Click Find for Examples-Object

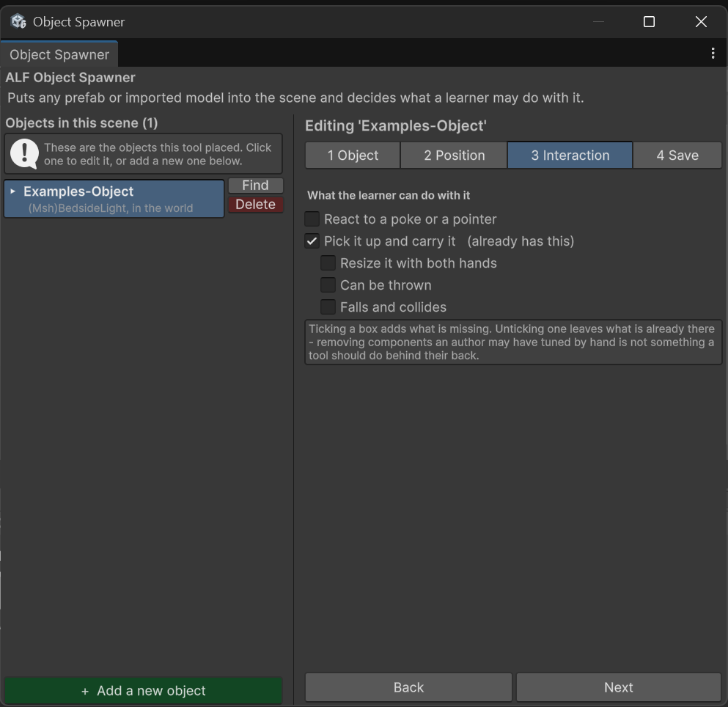[255, 186]
